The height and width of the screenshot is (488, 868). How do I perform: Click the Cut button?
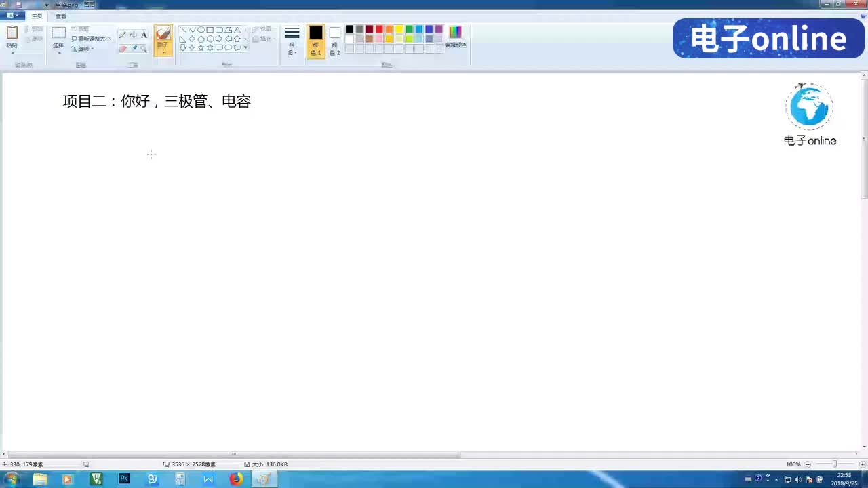(33, 29)
